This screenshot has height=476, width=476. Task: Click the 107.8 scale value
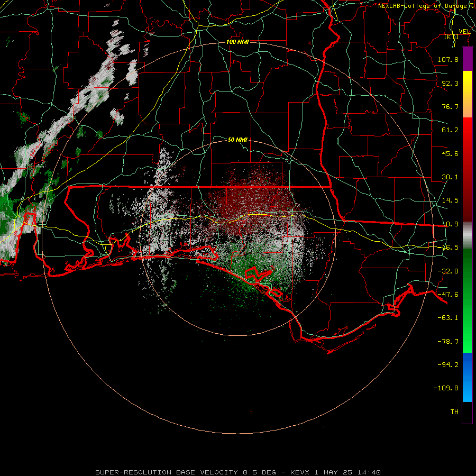click(448, 59)
